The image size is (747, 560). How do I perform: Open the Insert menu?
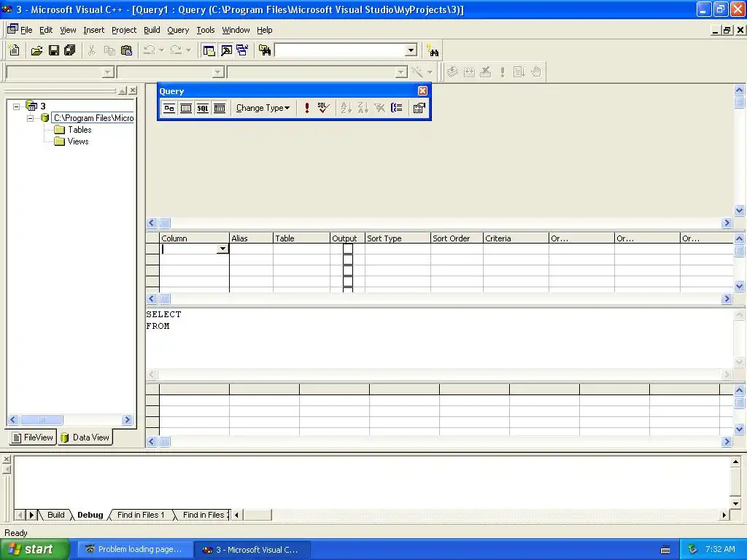click(94, 30)
